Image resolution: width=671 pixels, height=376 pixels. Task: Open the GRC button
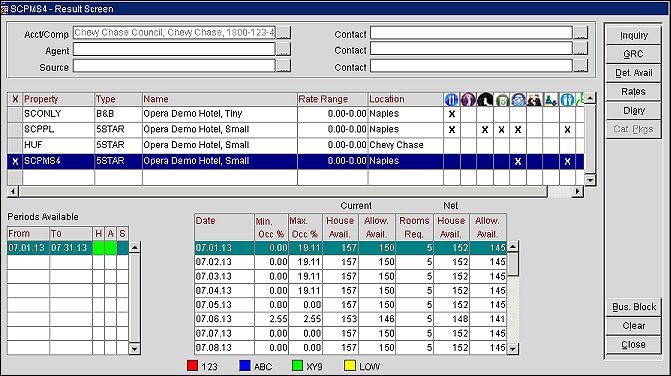(x=634, y=54)
